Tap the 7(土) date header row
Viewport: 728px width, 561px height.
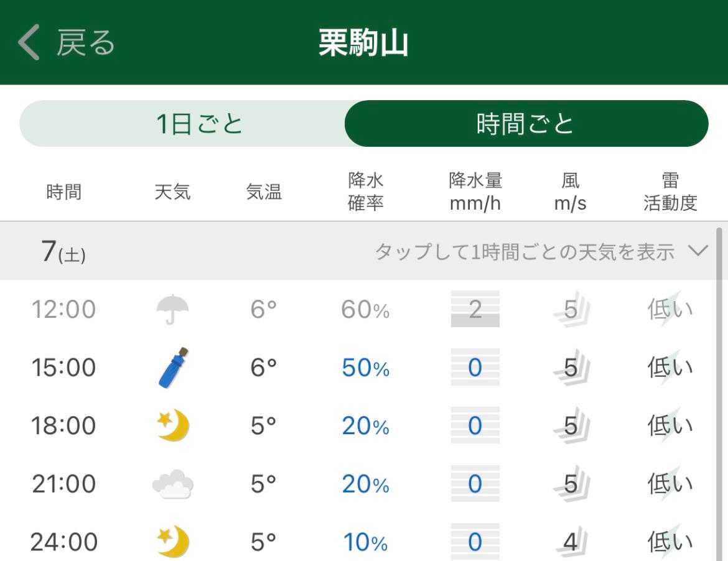[x=63, y=251]
